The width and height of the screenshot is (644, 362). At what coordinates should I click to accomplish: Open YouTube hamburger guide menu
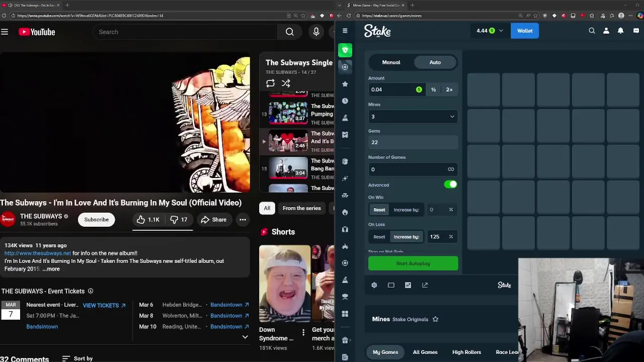5,32
